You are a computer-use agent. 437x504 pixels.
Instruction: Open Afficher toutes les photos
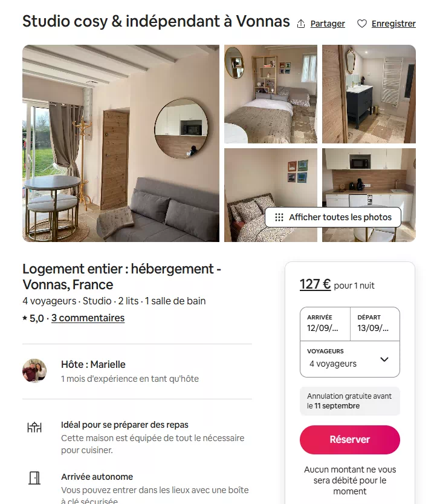coord(333,217)
